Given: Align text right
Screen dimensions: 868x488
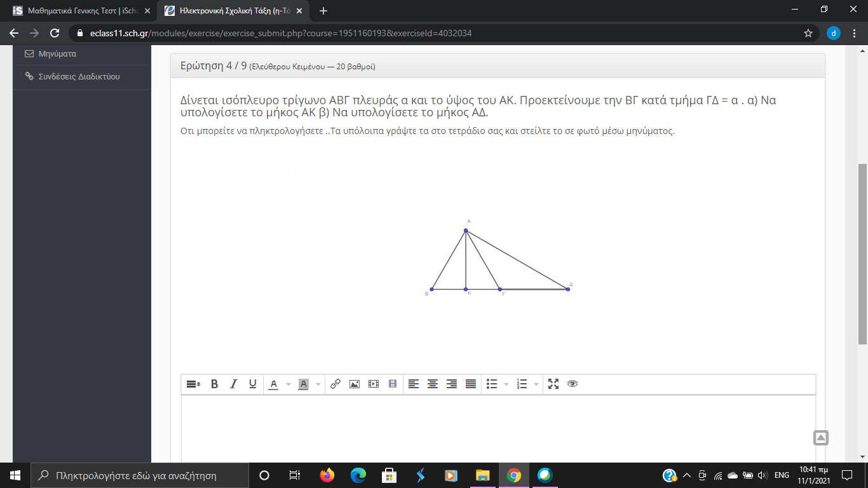Looking at the screenshot, I should [x=452, y=384].
